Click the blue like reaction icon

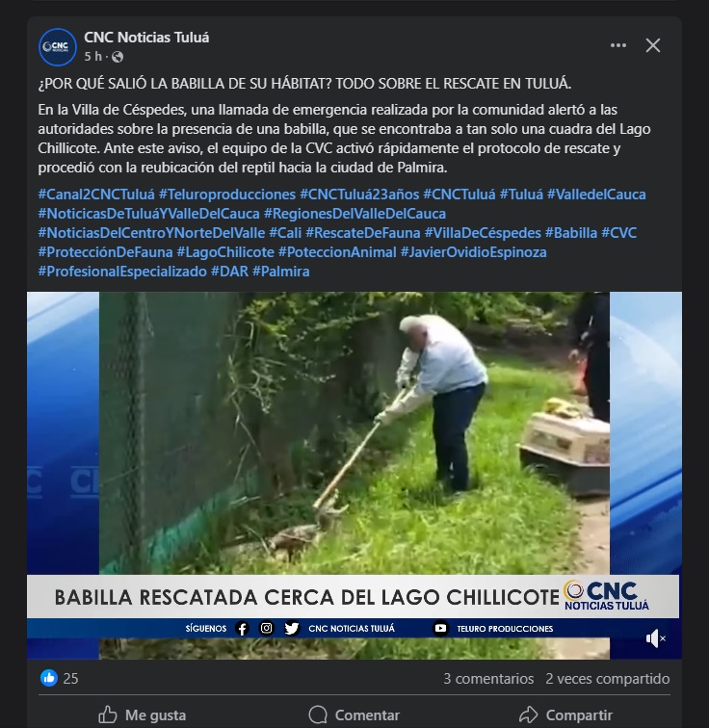49,678
